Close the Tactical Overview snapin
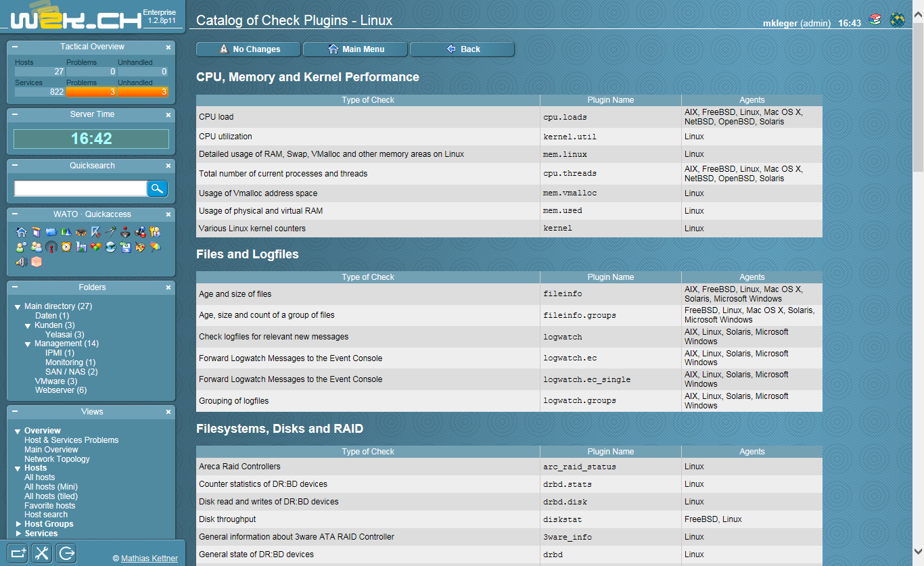 (x=168, y=47)
